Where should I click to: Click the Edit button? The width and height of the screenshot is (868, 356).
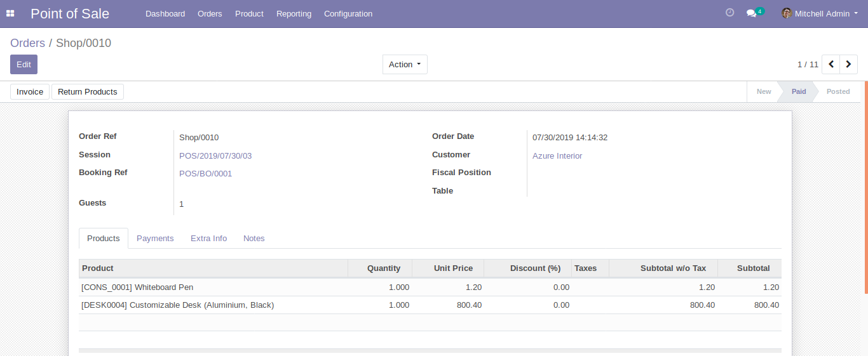[x=24, y=64]
